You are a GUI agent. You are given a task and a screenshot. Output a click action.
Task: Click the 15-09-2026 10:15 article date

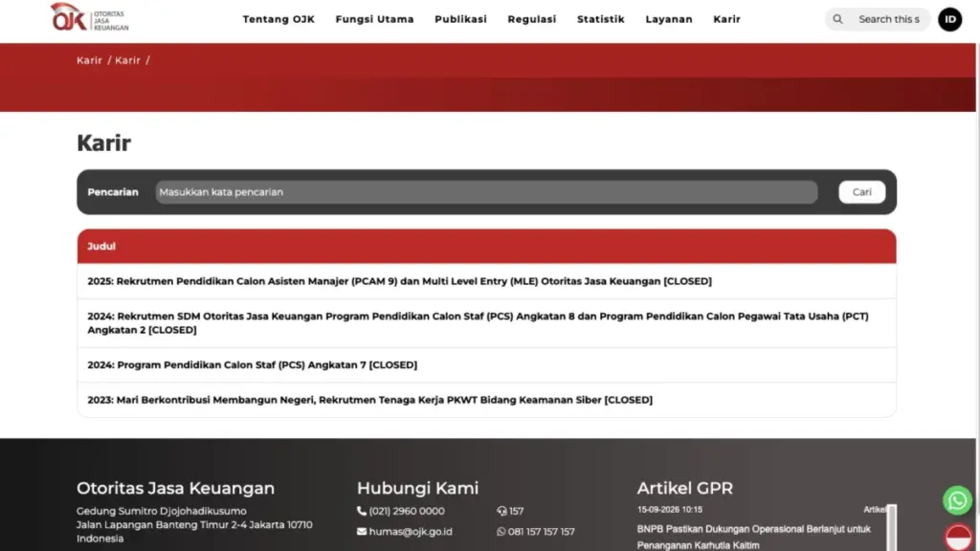[x=669, y=510]
